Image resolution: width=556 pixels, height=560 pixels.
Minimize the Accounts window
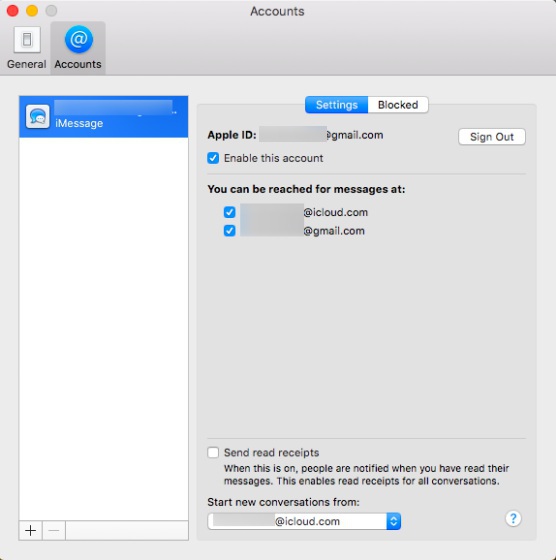coord(32,11)
